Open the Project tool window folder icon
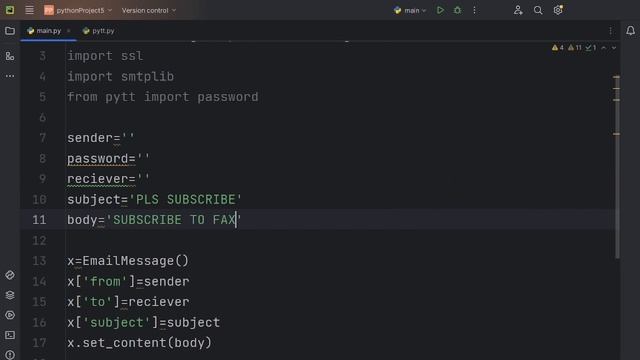This screenshot has height=360, width=640. 10,31
